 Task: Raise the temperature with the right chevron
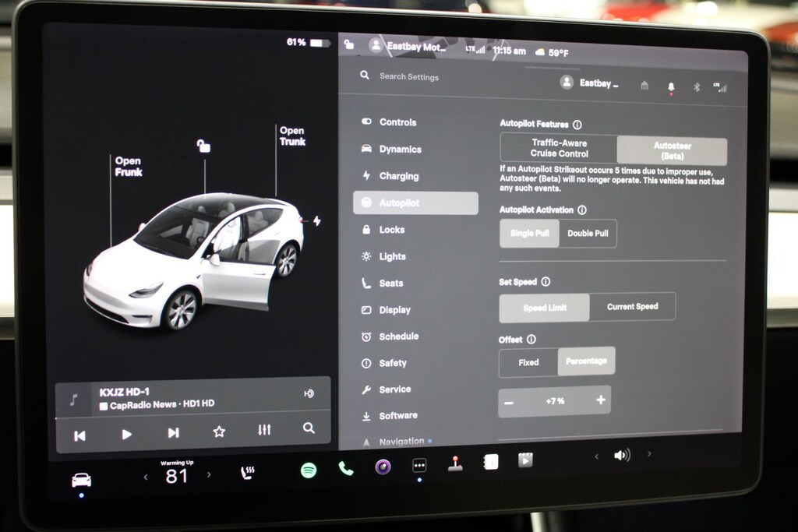tap(209, 474)
